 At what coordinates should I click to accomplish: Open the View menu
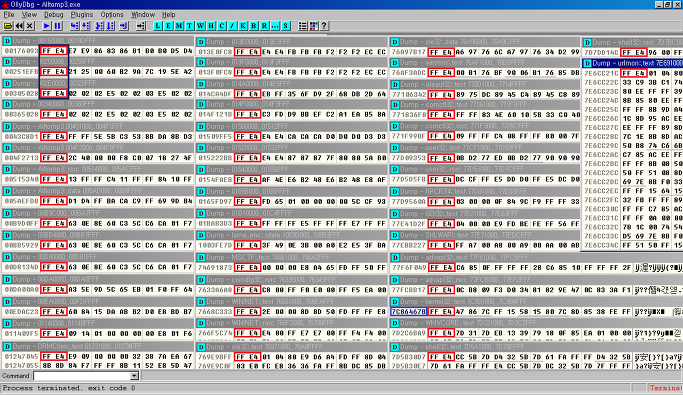(x=29, y=14)
